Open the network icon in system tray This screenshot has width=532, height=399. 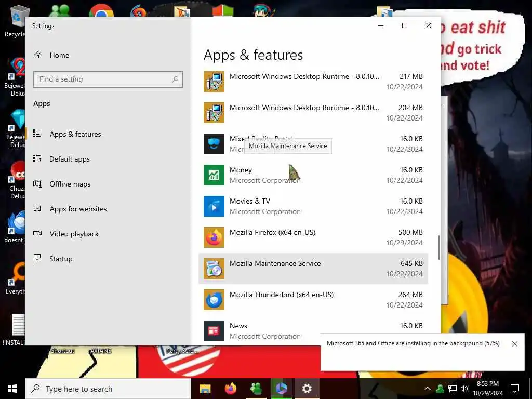(x=453, y=389)
